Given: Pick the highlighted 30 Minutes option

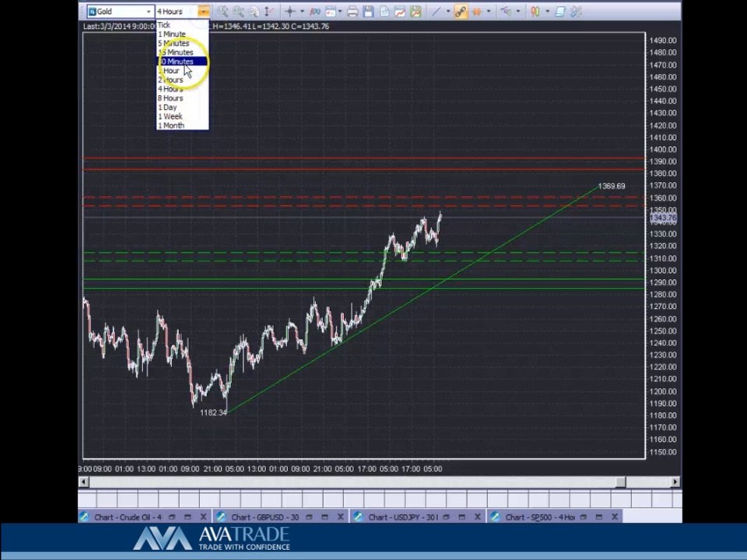Looking at the screenshot, I should click(182, 61).
